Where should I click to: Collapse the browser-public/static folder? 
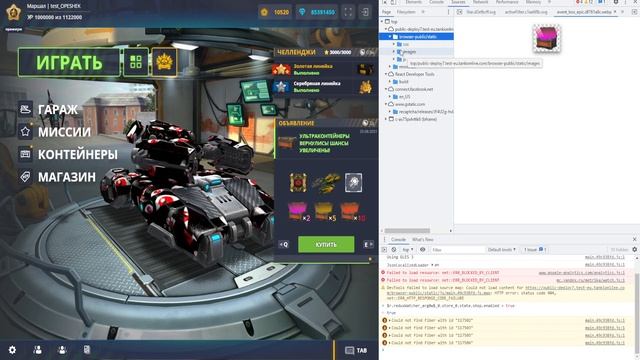click(391, 37)
